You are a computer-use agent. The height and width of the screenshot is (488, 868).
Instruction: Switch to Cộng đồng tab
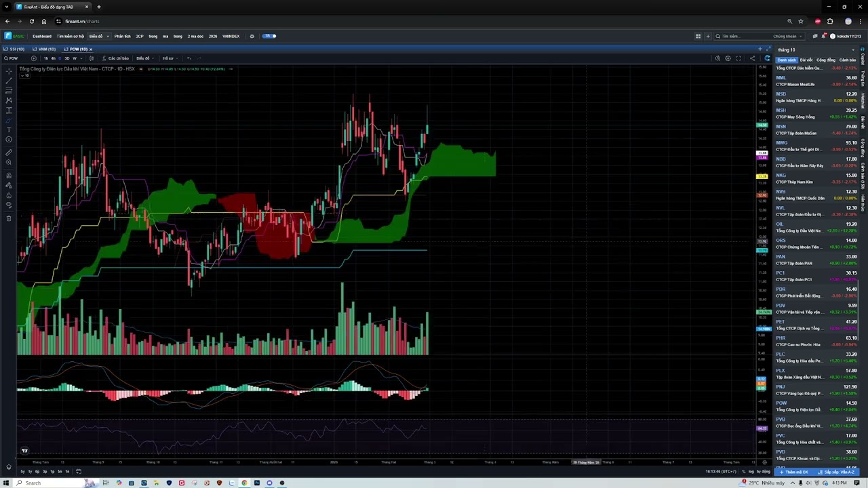pos(826,60)
